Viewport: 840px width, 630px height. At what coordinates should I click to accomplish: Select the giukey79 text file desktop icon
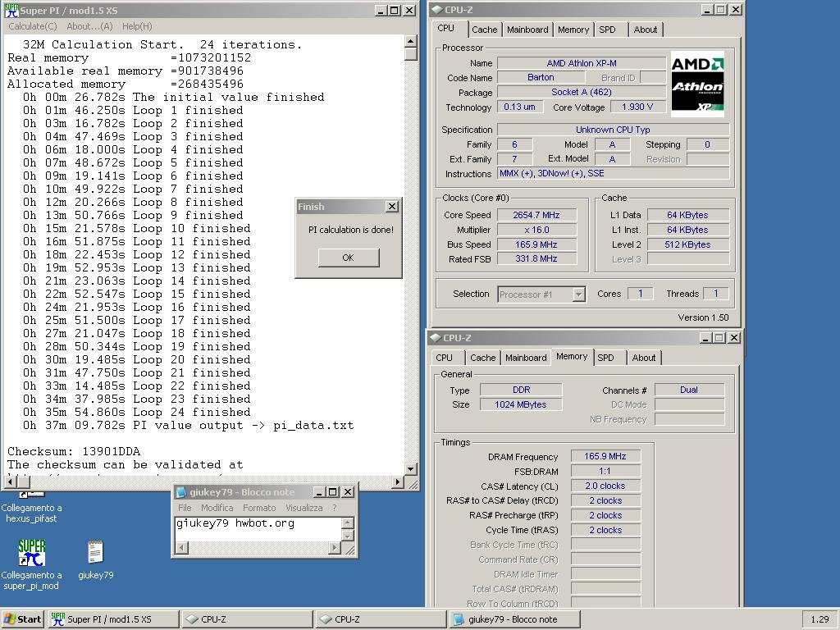coord(95,552)
